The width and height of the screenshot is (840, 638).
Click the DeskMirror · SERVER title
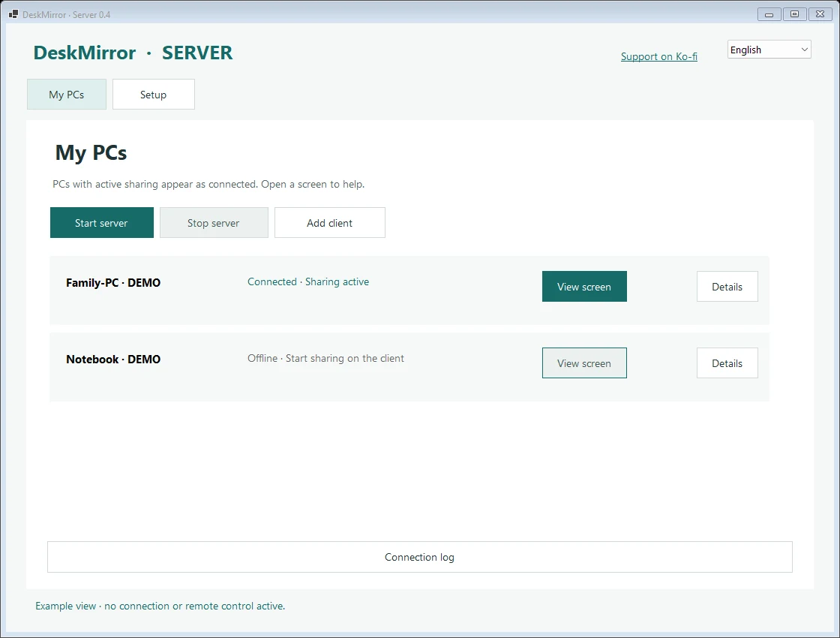point(133,53)
